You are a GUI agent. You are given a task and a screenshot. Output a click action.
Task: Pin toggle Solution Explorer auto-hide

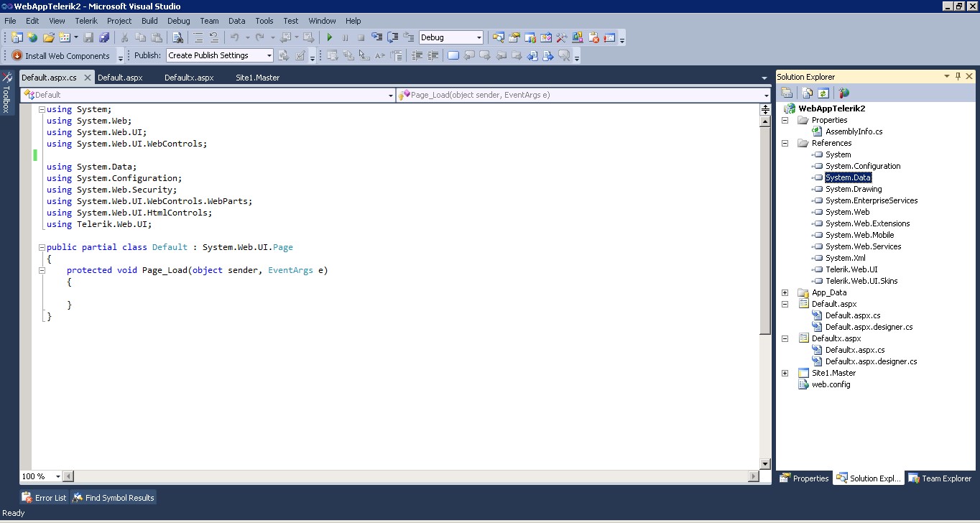pos(958,76)
